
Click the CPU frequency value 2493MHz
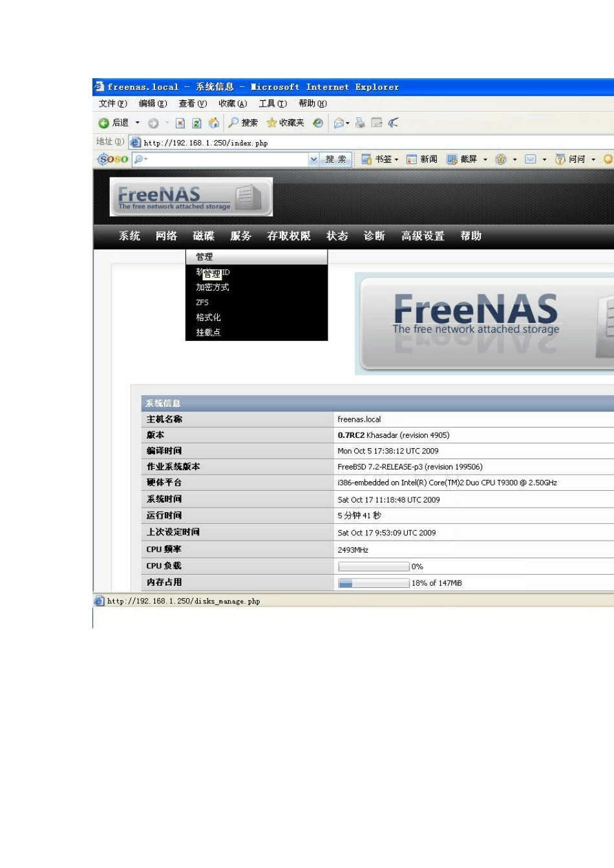click(x=353, y=550)
